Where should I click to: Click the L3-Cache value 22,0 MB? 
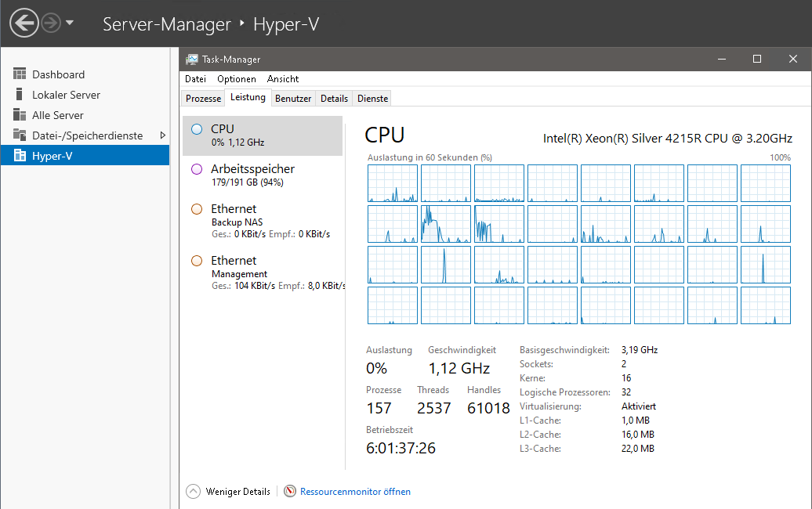638,449
